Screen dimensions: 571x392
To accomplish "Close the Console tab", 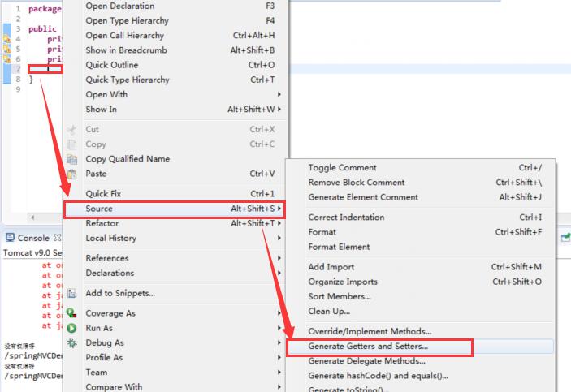I will 57,238.
